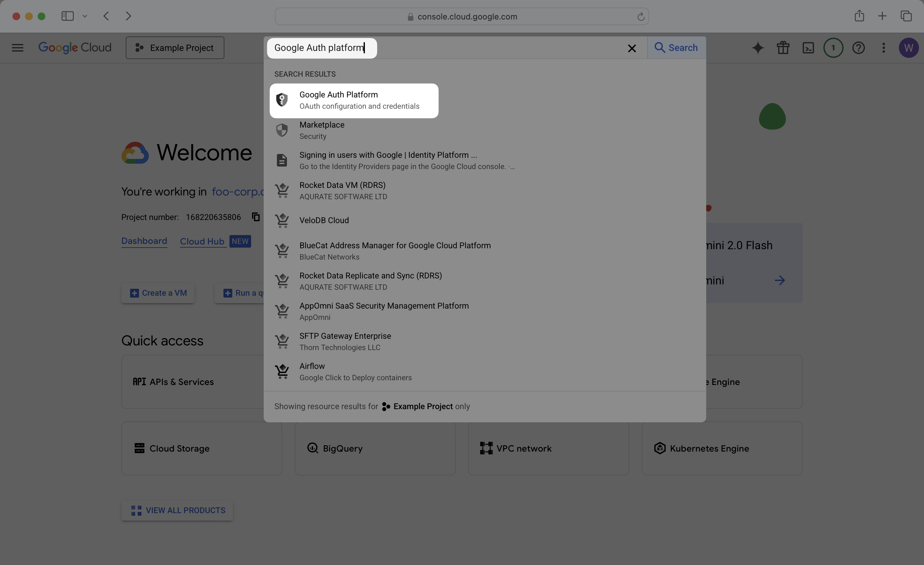This screenshot has width=924, height=565.
Task: Open the navigation hamburger menu
Action: (x=17, y=48)
